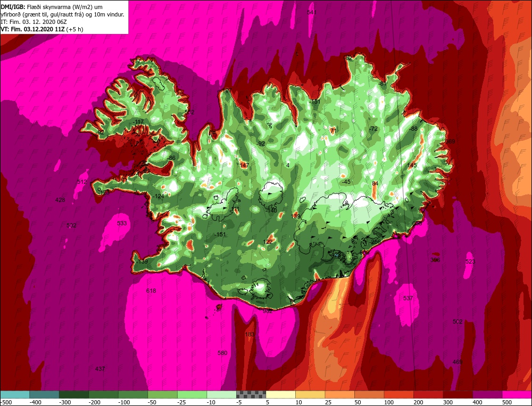532x406 pixels.
Task: Click the legend label "200"
Action: [x=418, y=402]
